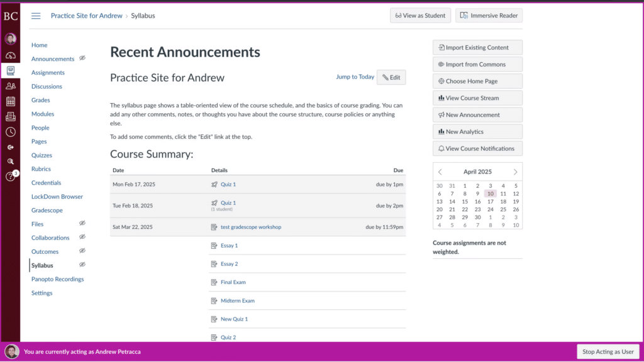Click the BC logo at top left
The height and width of the screenshot is (362, 644).
(11, 16)
